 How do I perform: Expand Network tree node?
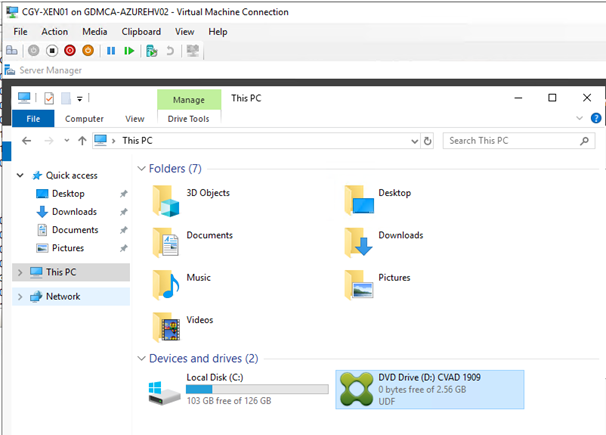point(20,297)
